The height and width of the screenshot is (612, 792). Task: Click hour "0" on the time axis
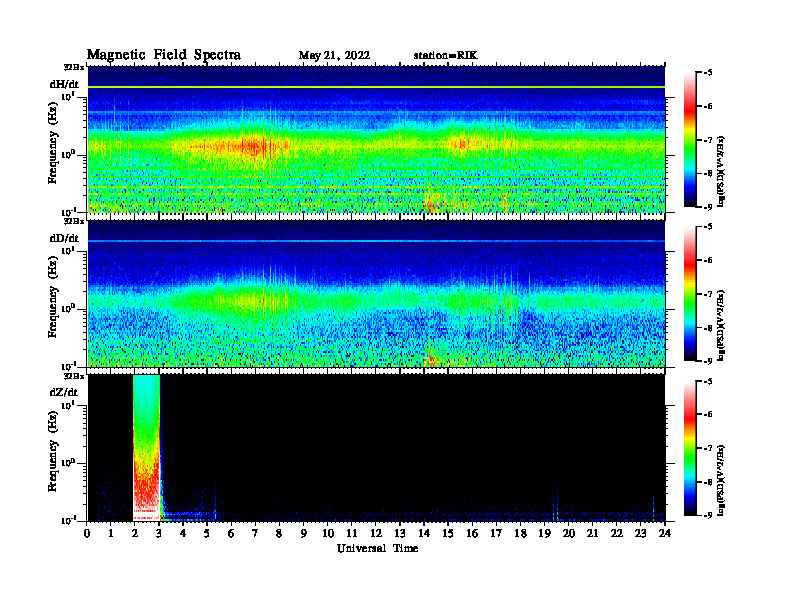coord(87,533)
